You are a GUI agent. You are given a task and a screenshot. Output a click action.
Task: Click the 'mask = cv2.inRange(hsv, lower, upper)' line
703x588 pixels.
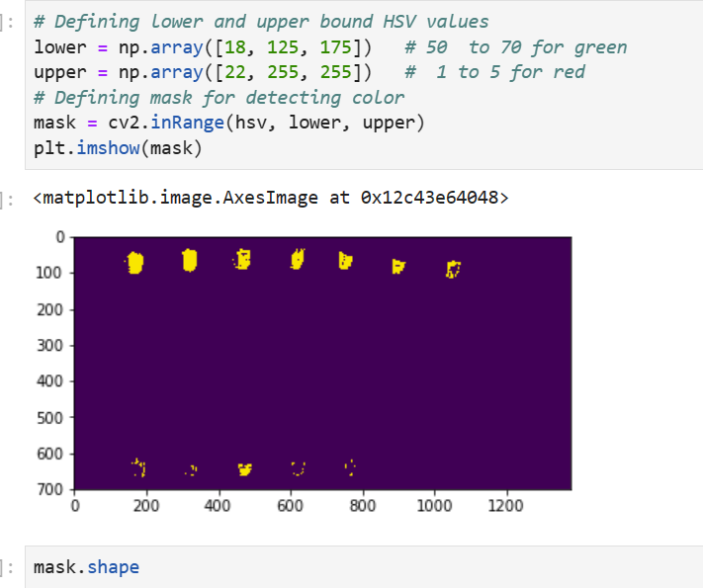pyautogui.click(x=229, y=123)
